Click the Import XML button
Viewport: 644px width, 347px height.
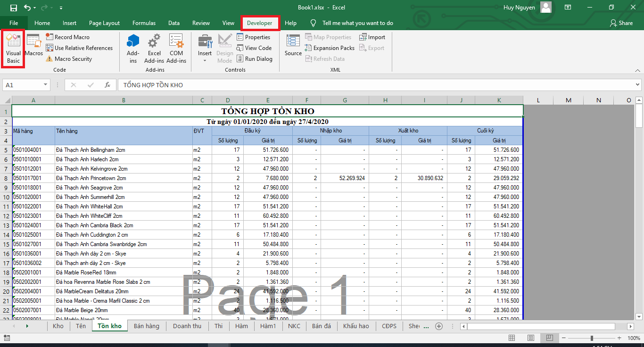tap(372, 37)
